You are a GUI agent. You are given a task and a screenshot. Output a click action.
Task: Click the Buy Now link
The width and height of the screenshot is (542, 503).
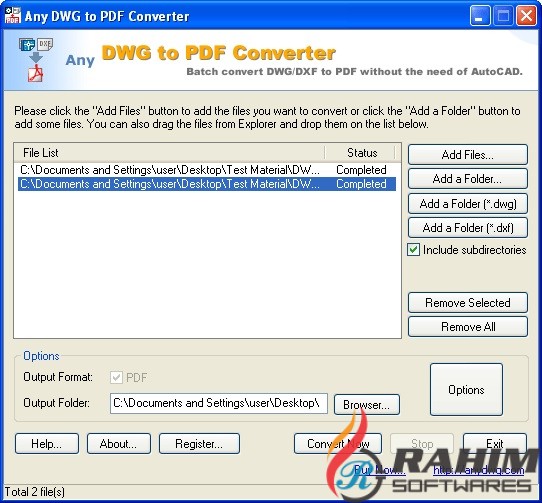(x=380, y=470)
